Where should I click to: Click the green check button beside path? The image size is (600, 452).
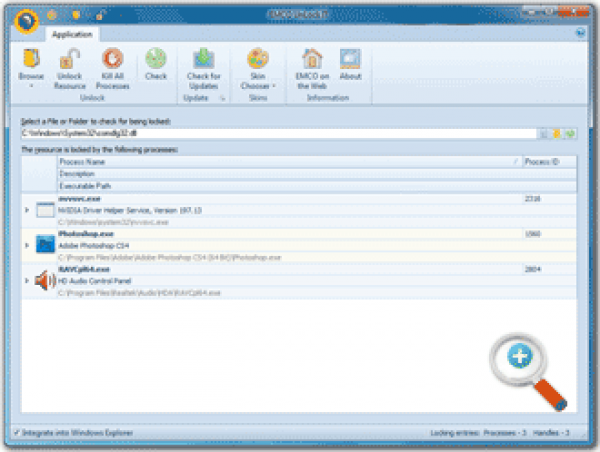(570, 134)
